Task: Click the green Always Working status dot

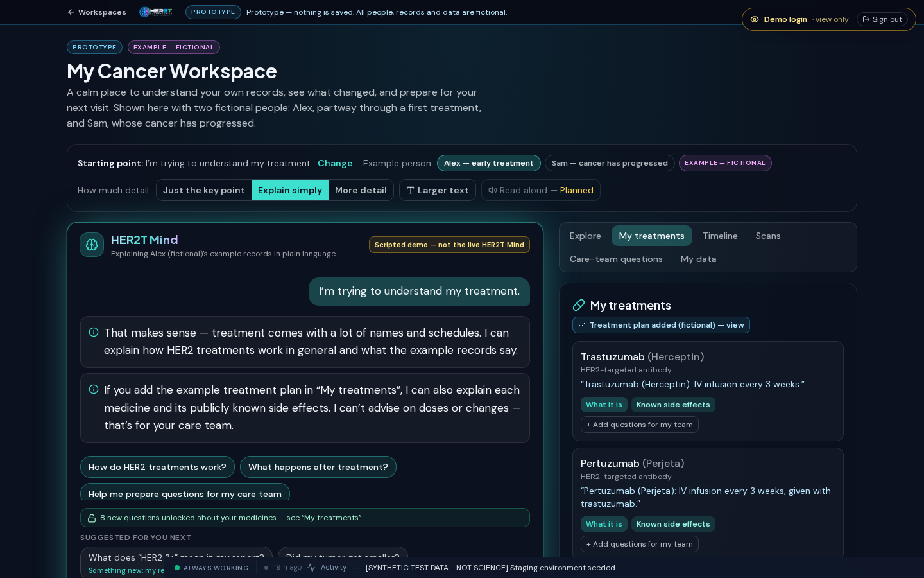Action: point(177,568)
